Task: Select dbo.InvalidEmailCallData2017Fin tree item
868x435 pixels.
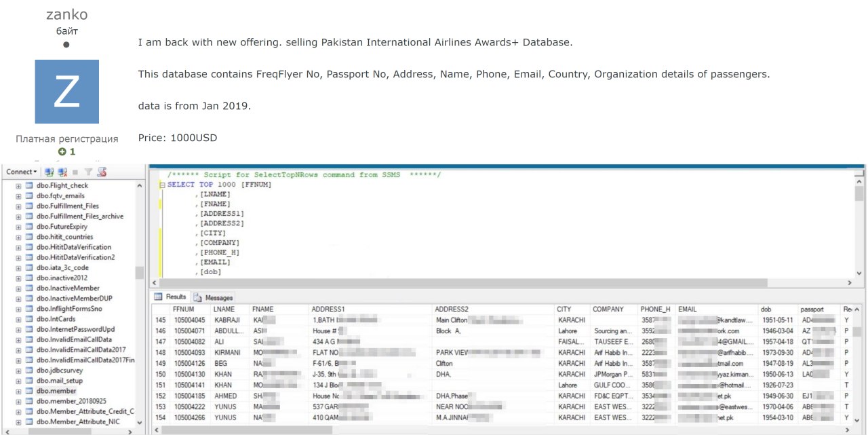Action: 85,360
